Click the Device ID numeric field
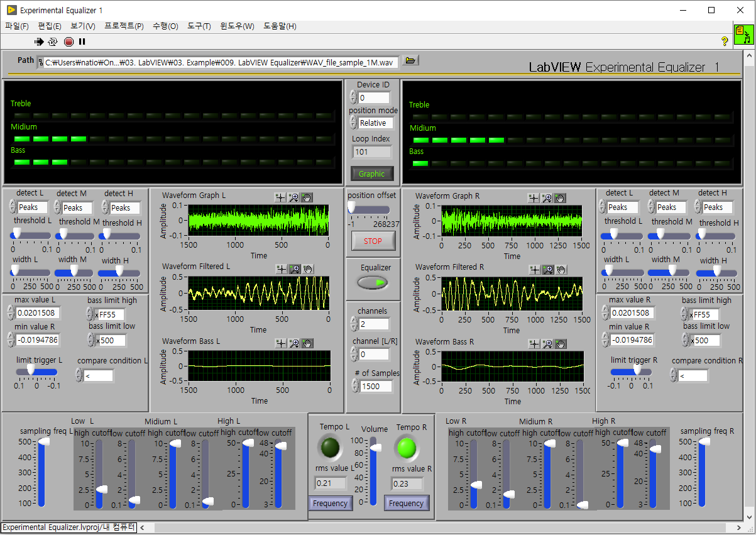 tap(374, 97)
